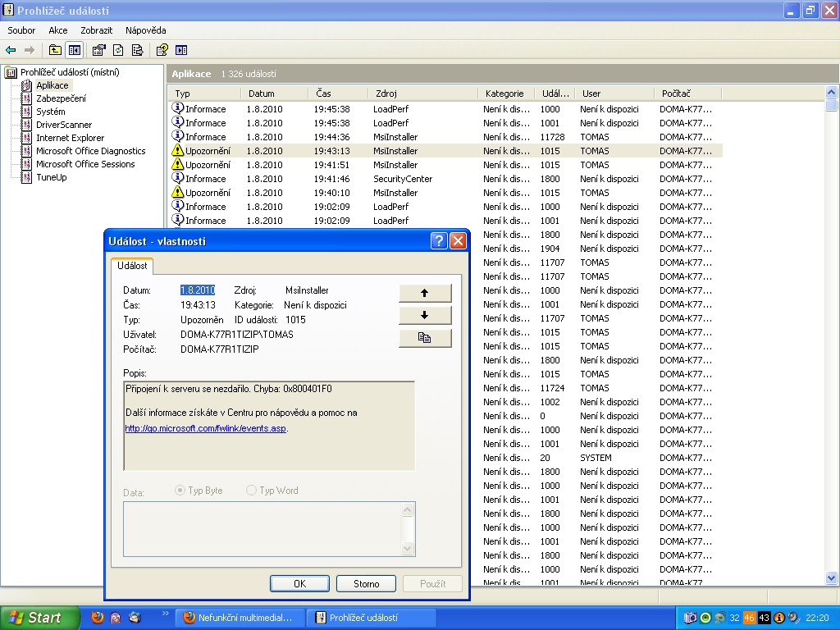Image resolution: width=840 pixels, height=630 pixels.
Task: Click the Properties icon in the toolbar
Action: click(99, 50)
